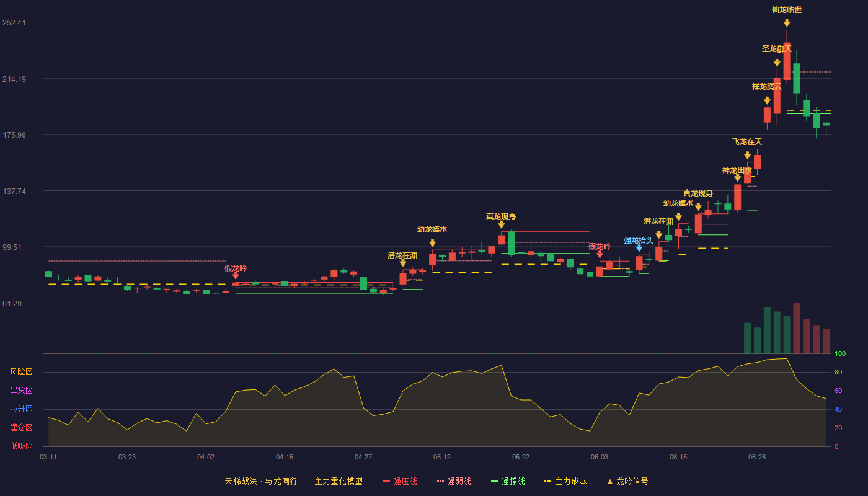
Task: Toggle the 强撑线 legend entry
Action: tap(508, 481)
